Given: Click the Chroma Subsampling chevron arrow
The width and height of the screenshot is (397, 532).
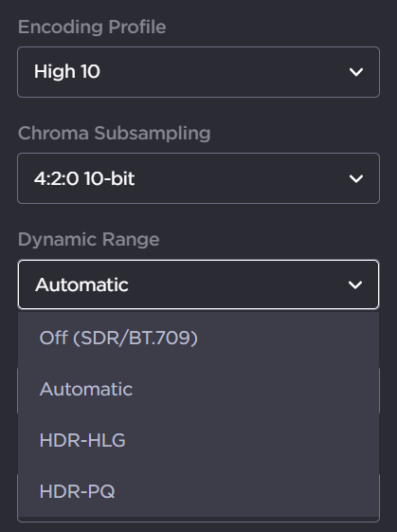Looking at the screenshot, I should point(356,178).
